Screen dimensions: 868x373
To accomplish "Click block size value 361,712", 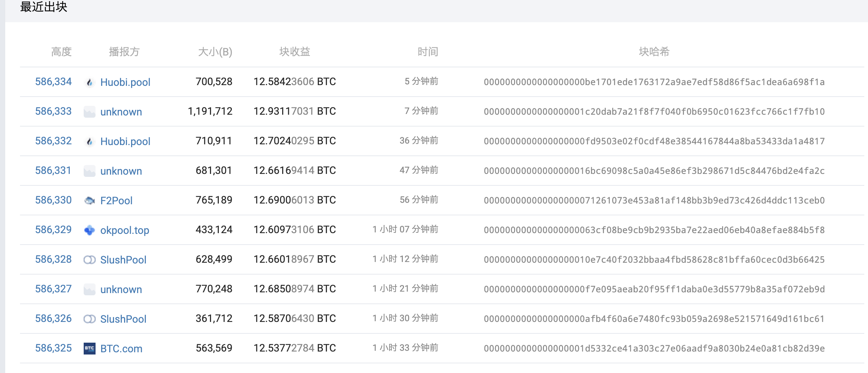I will [214, 319].
